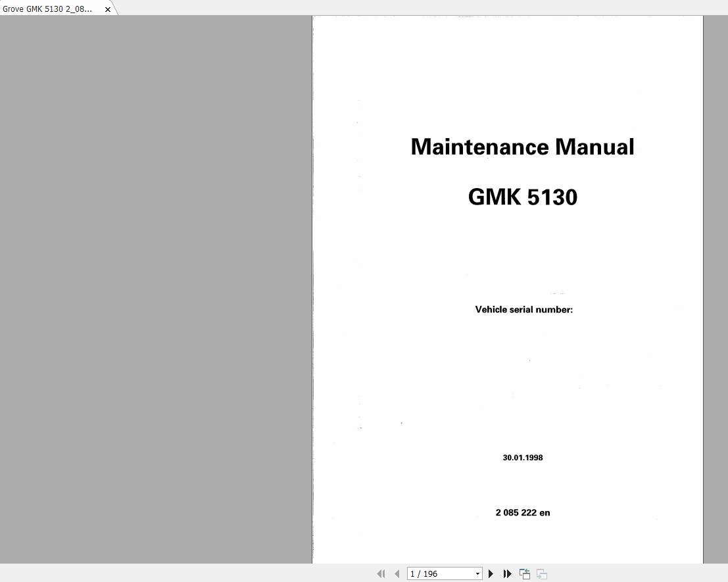
Task: Click the document number '2 085 222 en'
Action: (x=523, y=512)
